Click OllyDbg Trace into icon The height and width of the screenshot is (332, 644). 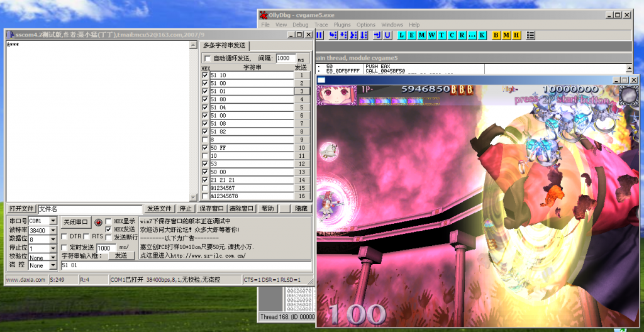click(x=353, y=35)
